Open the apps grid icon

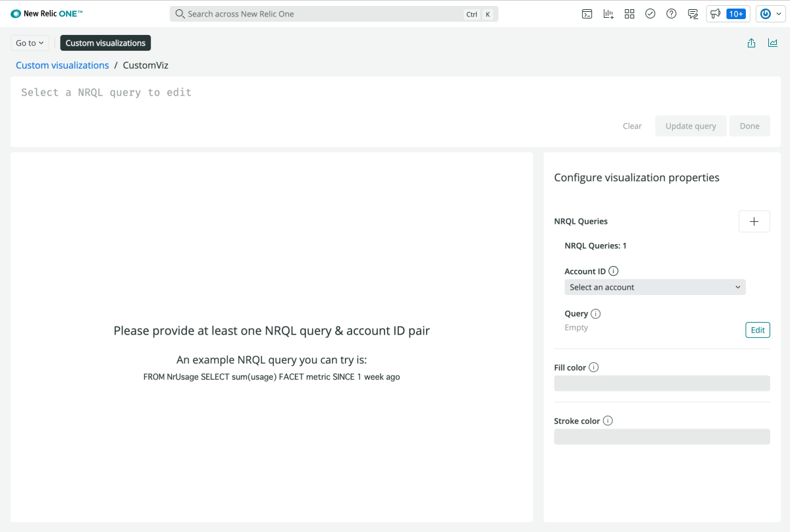coord(629,14)
